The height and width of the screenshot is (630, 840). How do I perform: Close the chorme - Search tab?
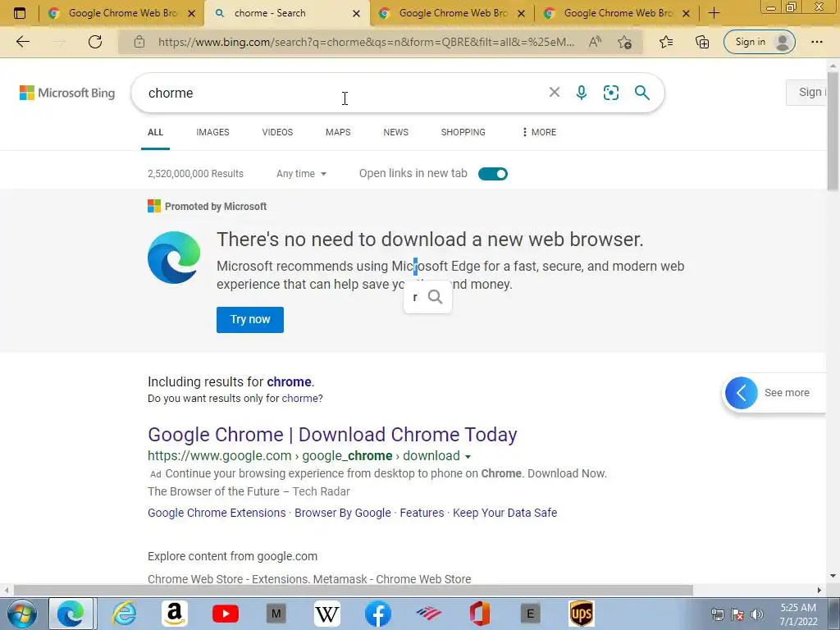point(356,13)
